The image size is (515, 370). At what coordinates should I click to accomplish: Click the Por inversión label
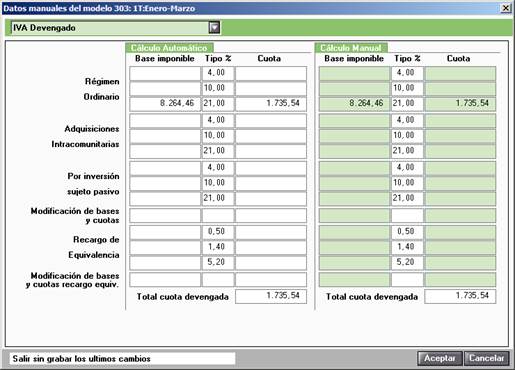coord(93,176)
